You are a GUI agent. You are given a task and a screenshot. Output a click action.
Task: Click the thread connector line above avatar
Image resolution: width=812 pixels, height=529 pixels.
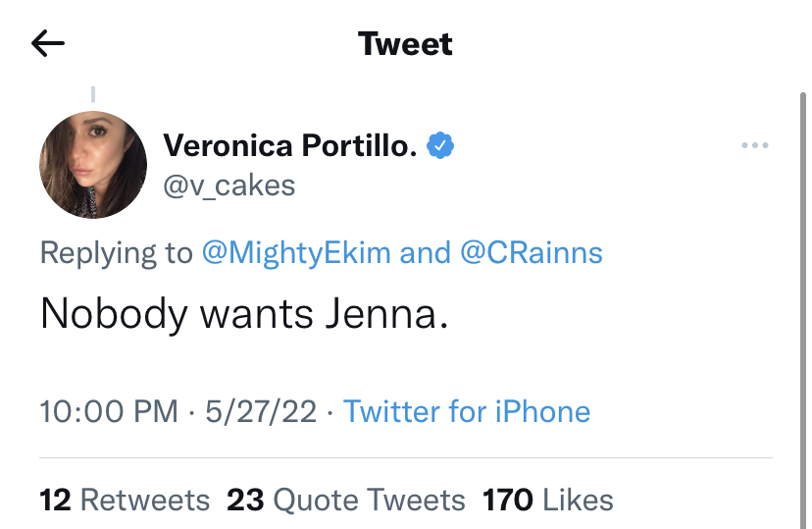pos(93,94)
